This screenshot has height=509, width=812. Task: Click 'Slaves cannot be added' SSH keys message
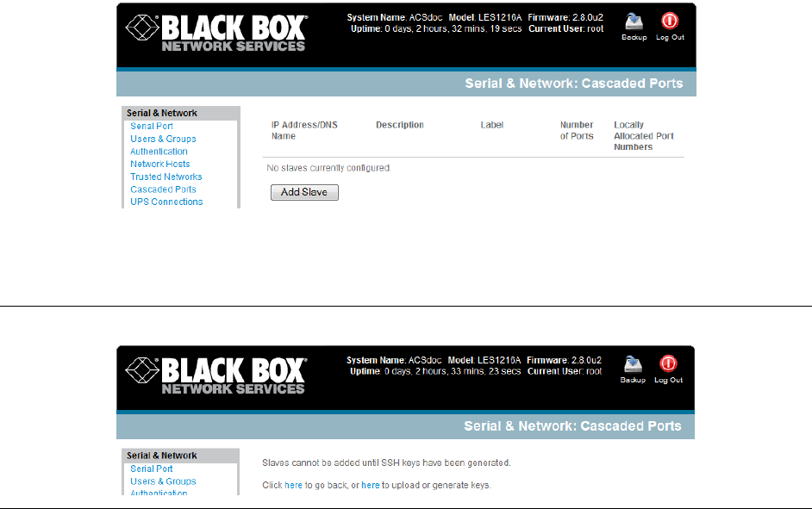click(x=386, y=463)
